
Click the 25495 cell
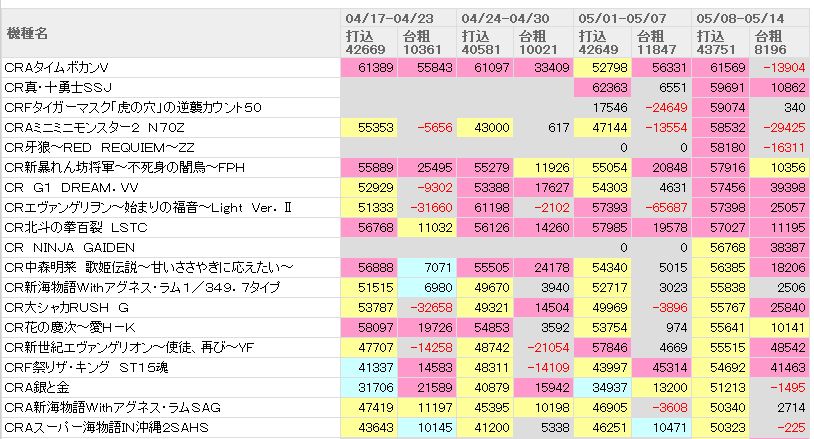[x=428, y=168]
